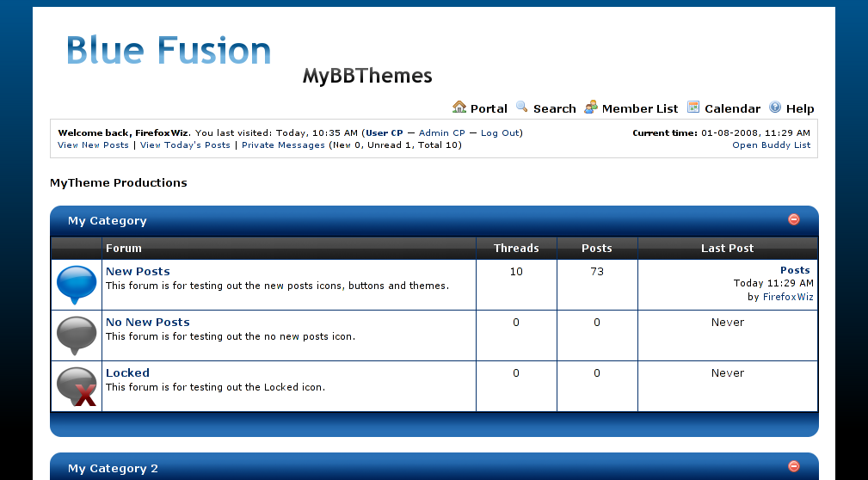The image size is (868, 480).
Task: Click the Portal house icon
Action: 459,107
